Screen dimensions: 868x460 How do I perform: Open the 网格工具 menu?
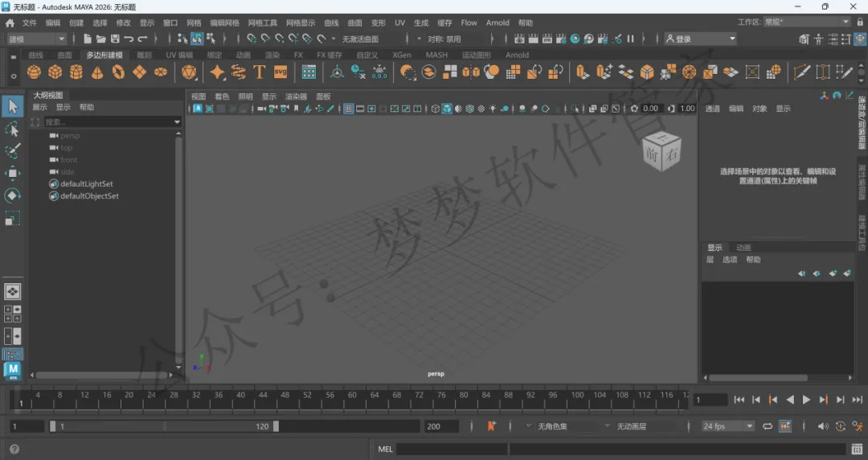262,23
